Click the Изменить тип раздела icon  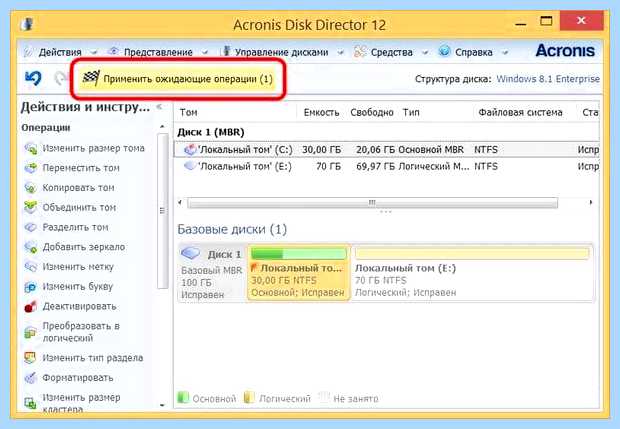[x=30, y=357]
